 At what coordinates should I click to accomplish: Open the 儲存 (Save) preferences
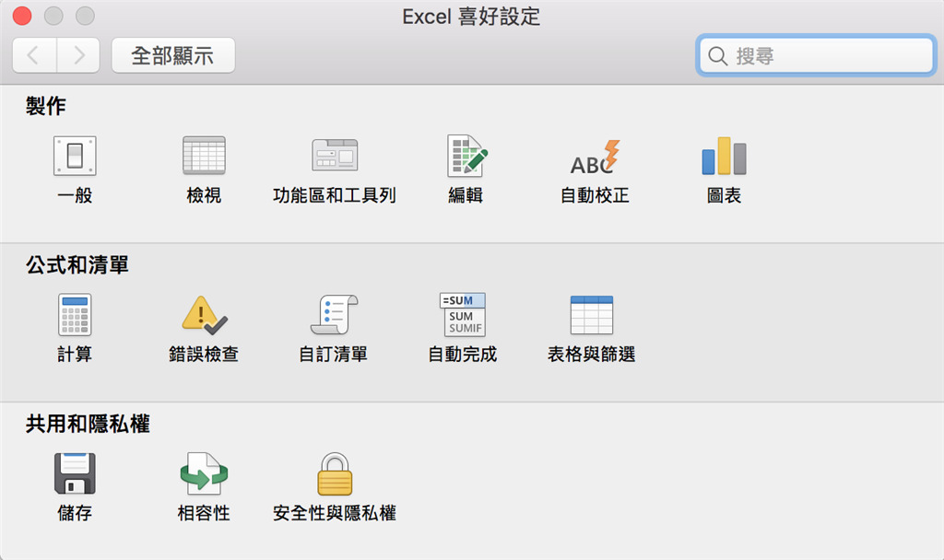pyautogui.click(x=75, y=488)
